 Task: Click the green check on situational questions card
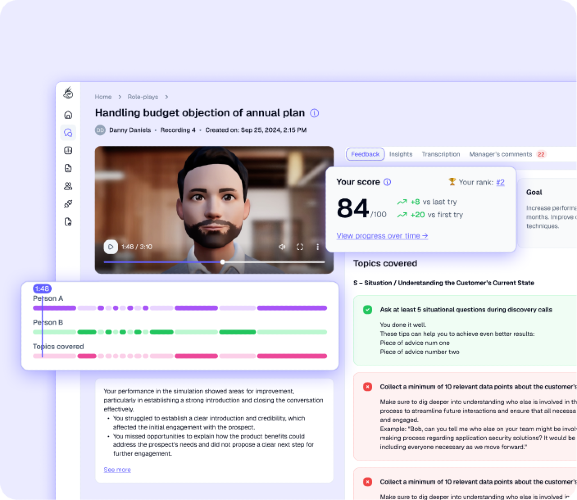coord(367,310)
